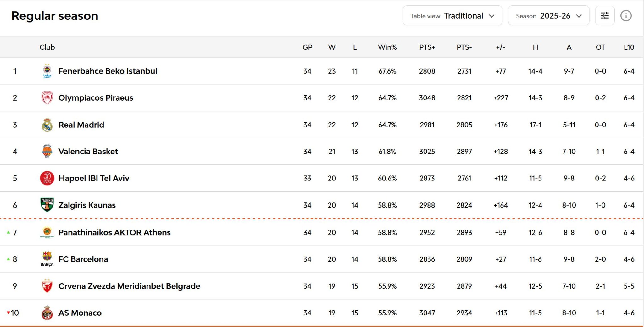644x327 pixels.
Task: Click the Crvena Zvezda Meridianbet Belgrade name
Action: [129, 286]
